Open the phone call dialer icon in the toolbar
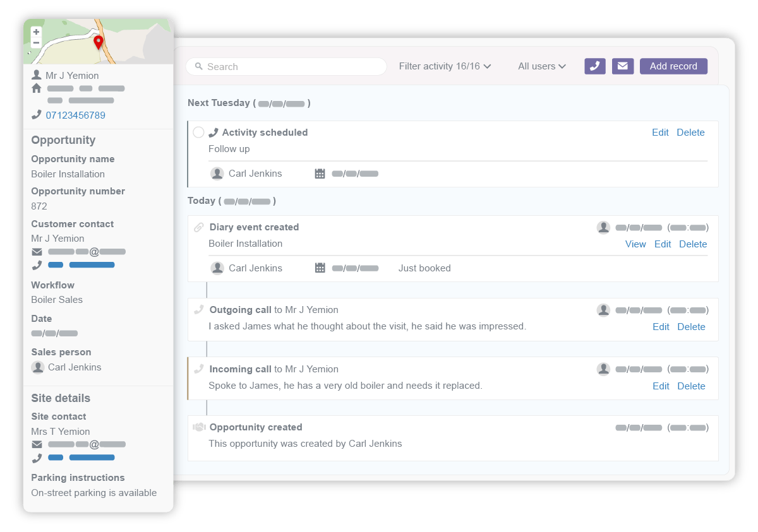The height and width of the screenshot is (532, 758). tap(594, 66)
